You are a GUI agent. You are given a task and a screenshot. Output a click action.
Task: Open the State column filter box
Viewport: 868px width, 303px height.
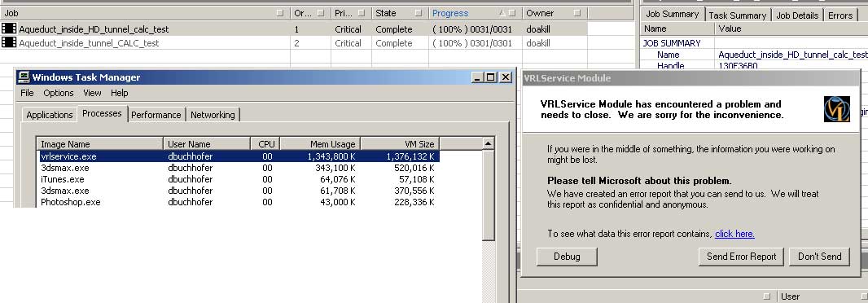418,13
